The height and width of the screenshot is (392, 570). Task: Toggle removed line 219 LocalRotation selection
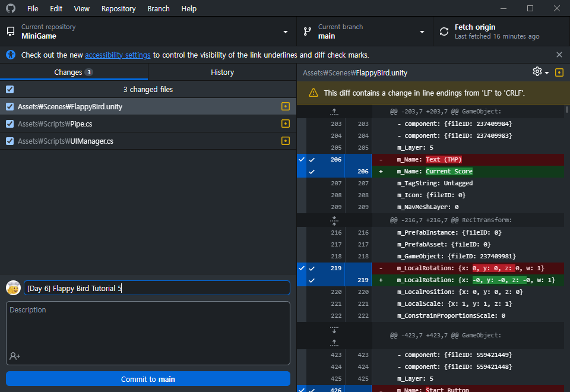[x=312, y=268]
